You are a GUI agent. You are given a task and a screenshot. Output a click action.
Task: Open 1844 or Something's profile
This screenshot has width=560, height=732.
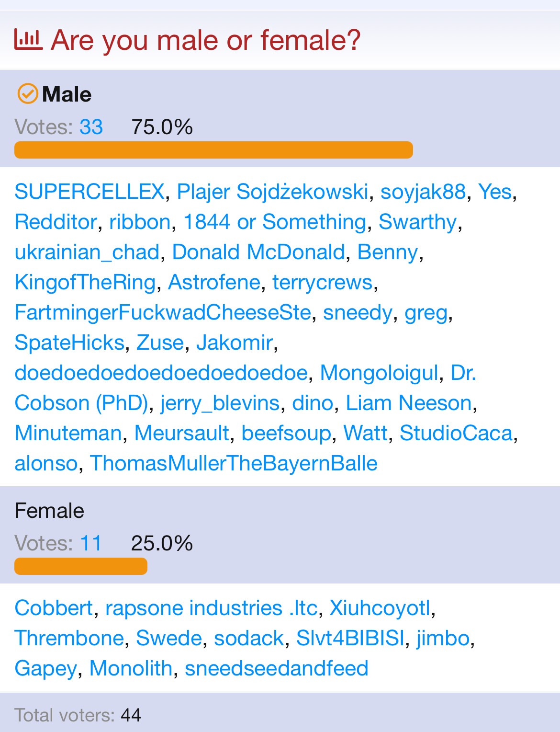click(275, 222)
